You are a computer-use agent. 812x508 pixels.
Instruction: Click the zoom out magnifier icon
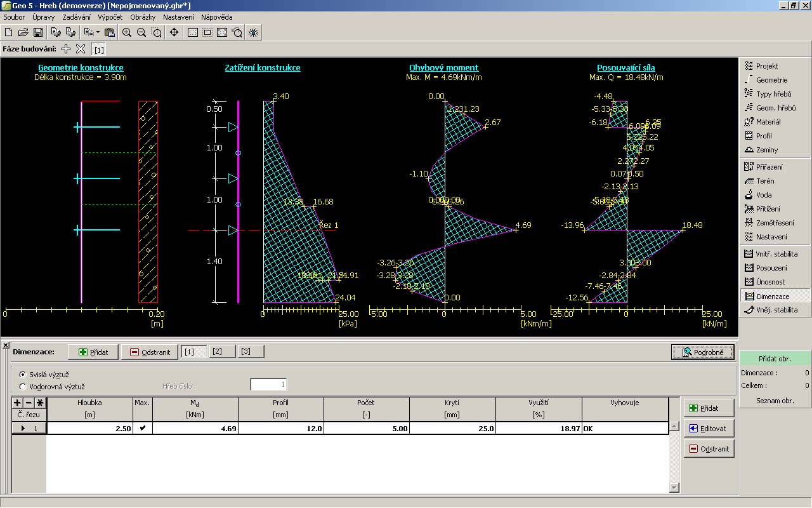[x=141, y=32]
